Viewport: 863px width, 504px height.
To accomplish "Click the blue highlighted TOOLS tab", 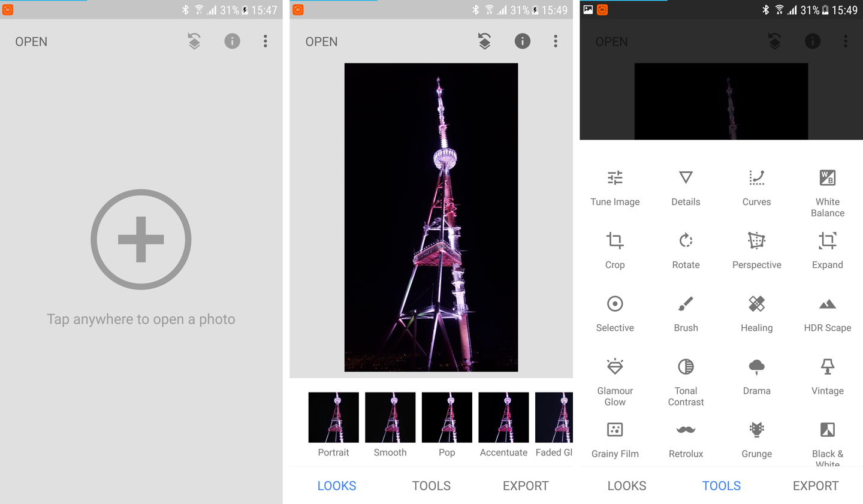I will pos(721,485).
